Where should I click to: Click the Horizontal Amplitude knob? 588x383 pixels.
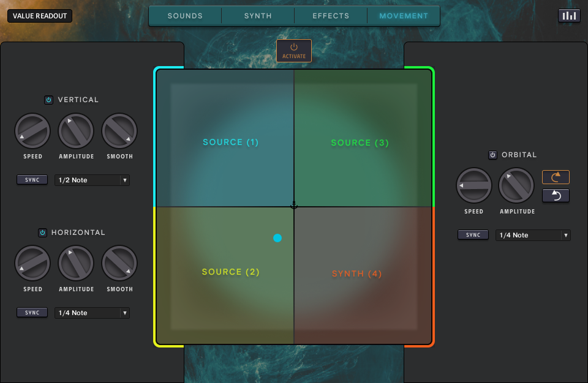point(76,264)
